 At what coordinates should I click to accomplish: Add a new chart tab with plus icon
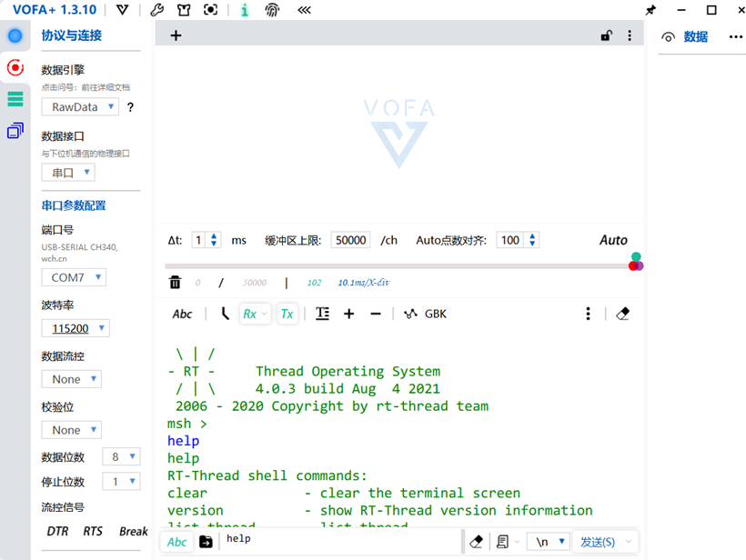coord(174,35)
